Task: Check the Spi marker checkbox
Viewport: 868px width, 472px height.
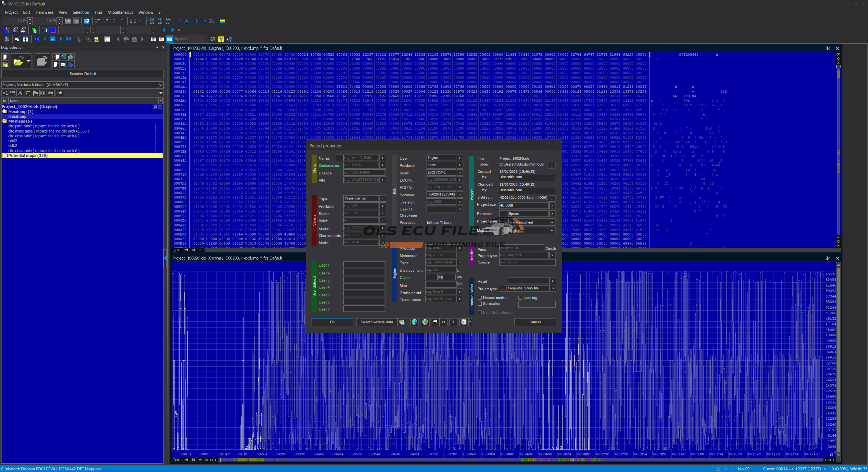Action: (480, 304)
